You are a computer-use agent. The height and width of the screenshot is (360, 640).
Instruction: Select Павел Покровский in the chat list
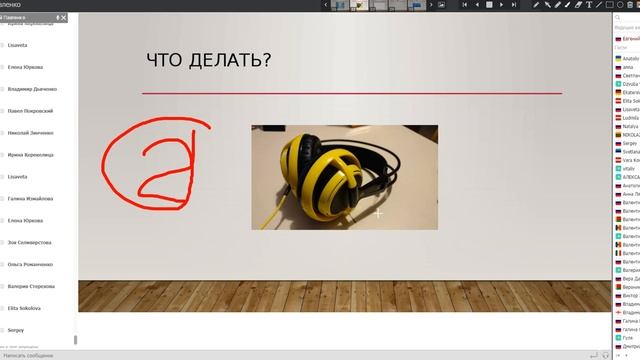[x=30, y=111]
